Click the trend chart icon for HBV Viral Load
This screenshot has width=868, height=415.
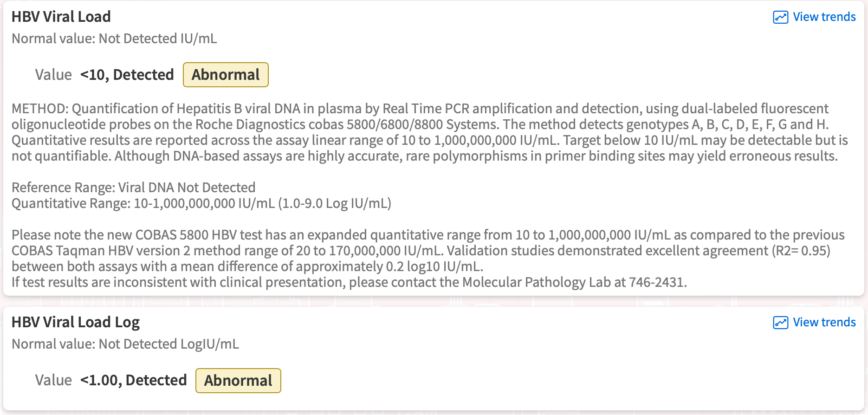(x=780, y=17)
